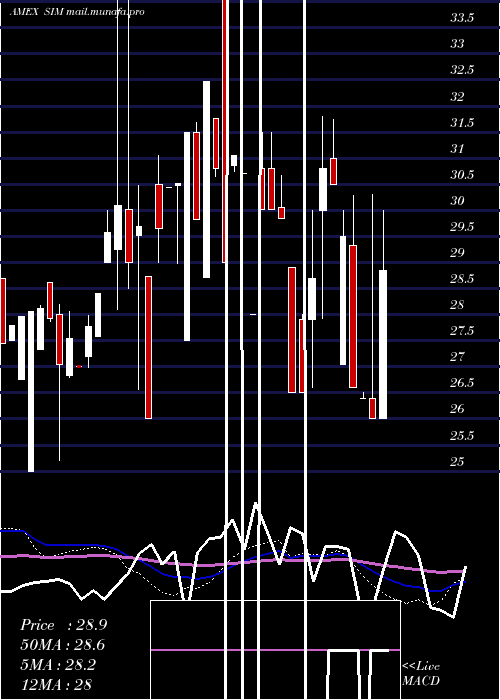Click the Price : 28.9 readout
This screenshot has width=500, height=700.
coord(63,625)
